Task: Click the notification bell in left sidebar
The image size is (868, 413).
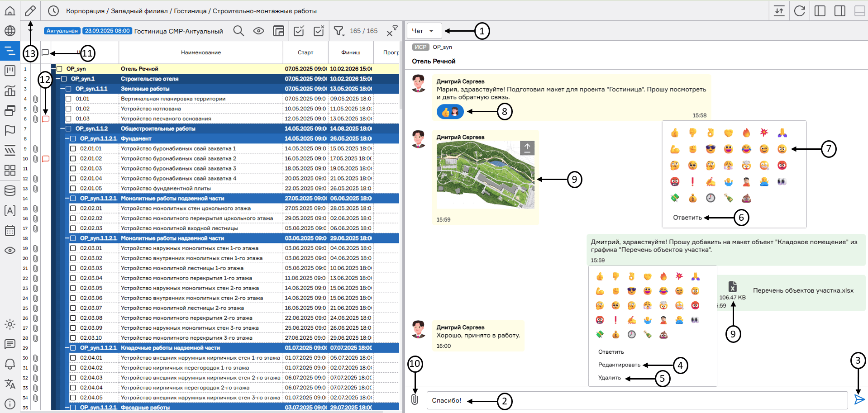Action: coord(10,364)
